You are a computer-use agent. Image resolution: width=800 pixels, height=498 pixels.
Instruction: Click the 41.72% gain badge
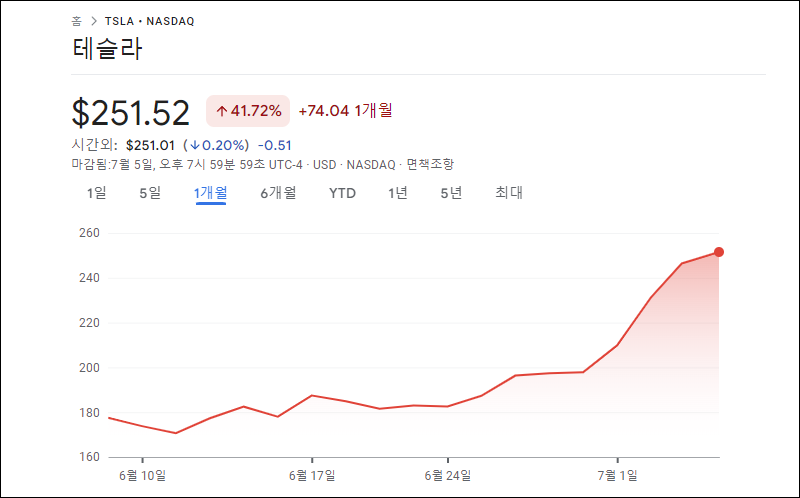point(248,111)
